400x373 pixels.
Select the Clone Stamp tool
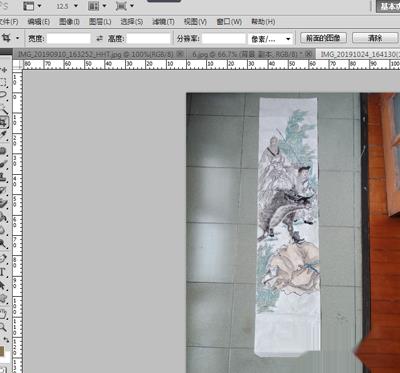[4, 177]
